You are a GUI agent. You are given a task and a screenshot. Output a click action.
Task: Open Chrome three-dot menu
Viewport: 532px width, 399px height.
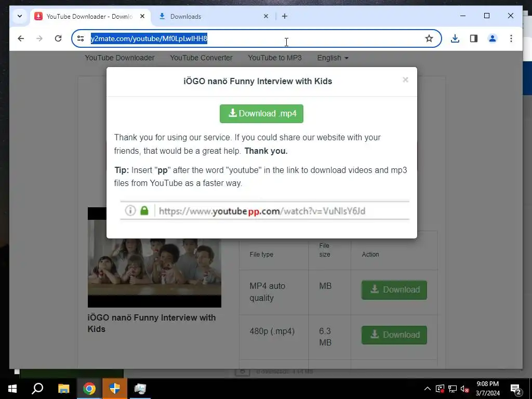511,38
